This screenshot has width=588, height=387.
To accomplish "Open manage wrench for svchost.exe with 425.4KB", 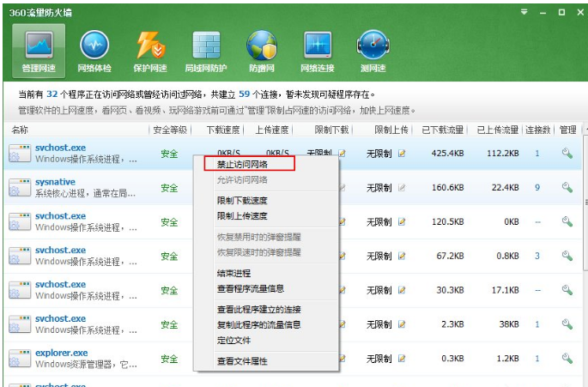I will [x=567, y=154].
